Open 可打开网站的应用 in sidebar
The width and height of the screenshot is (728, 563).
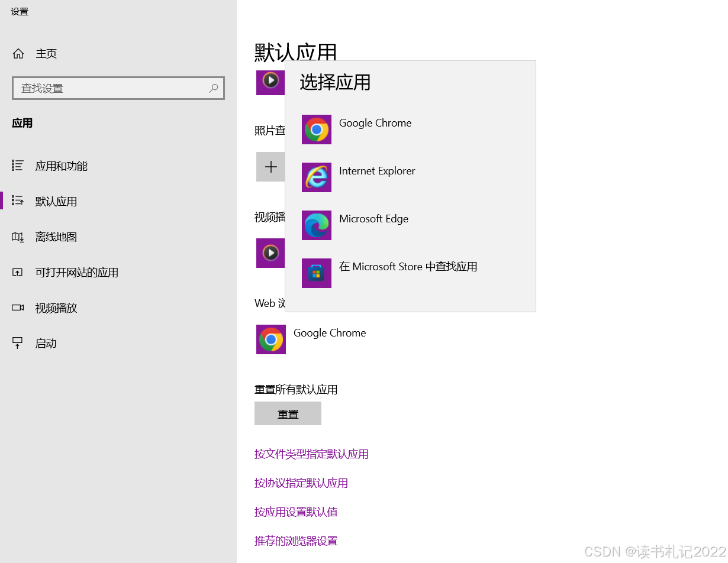point(77,273)
